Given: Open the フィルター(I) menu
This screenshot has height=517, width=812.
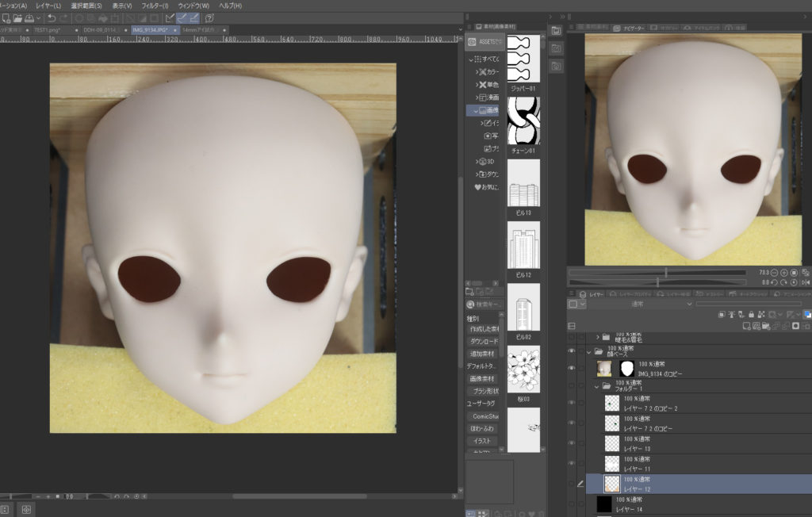Looking at the screenshot, I should tap(155, 5).
